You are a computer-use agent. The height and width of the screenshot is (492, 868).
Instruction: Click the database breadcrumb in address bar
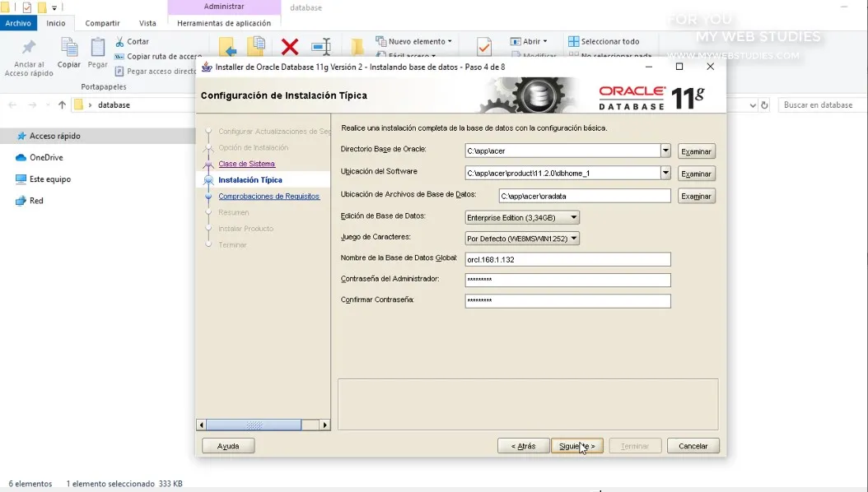114,105
